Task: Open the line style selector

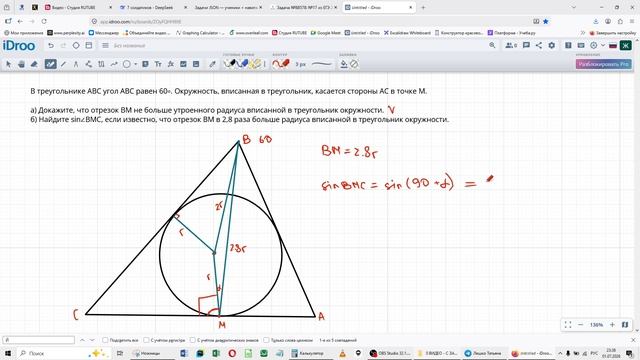Action: [322, 64]
